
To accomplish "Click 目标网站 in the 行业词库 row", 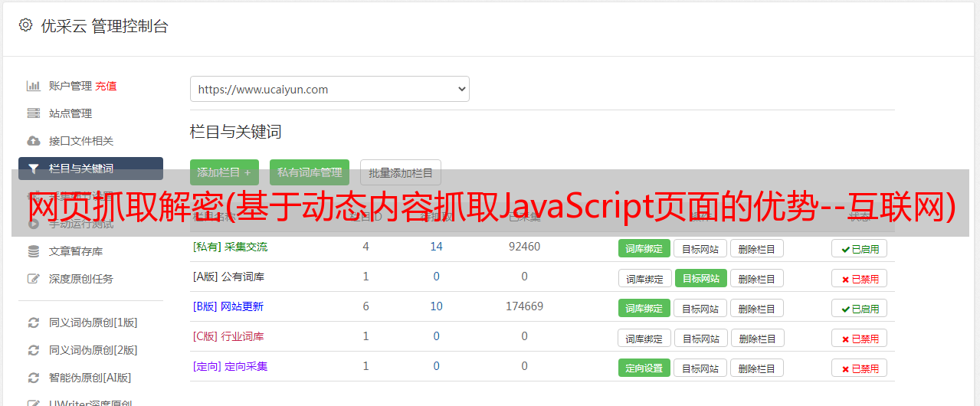I will click(x=701, y=338).
